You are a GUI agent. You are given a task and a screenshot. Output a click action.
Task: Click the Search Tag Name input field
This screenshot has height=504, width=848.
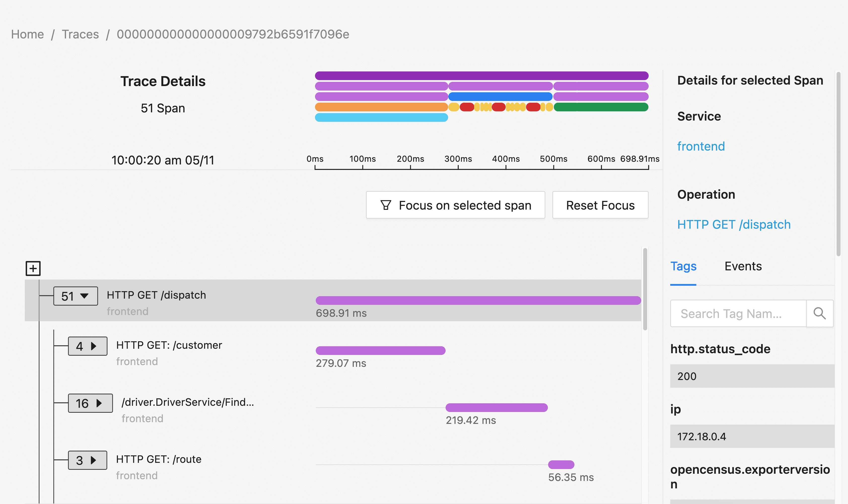(738, 314)
